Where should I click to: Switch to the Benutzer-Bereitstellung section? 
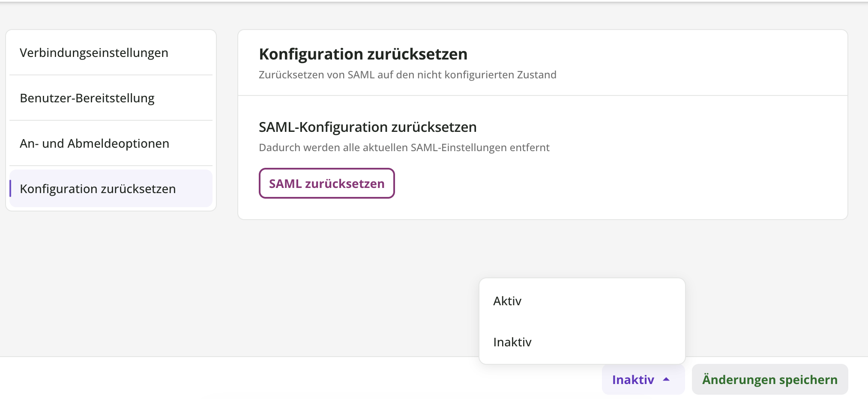87,98
